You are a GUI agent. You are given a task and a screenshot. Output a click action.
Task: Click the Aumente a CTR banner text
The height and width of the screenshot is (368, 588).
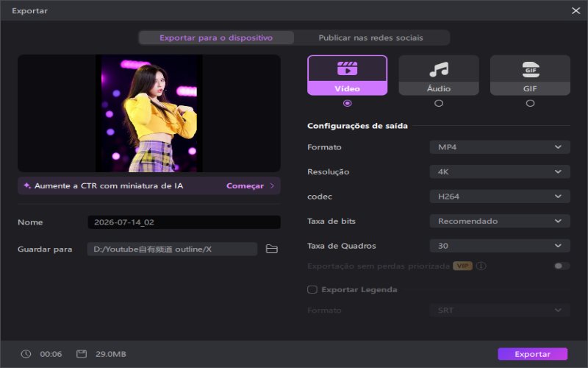pos(109,186)
